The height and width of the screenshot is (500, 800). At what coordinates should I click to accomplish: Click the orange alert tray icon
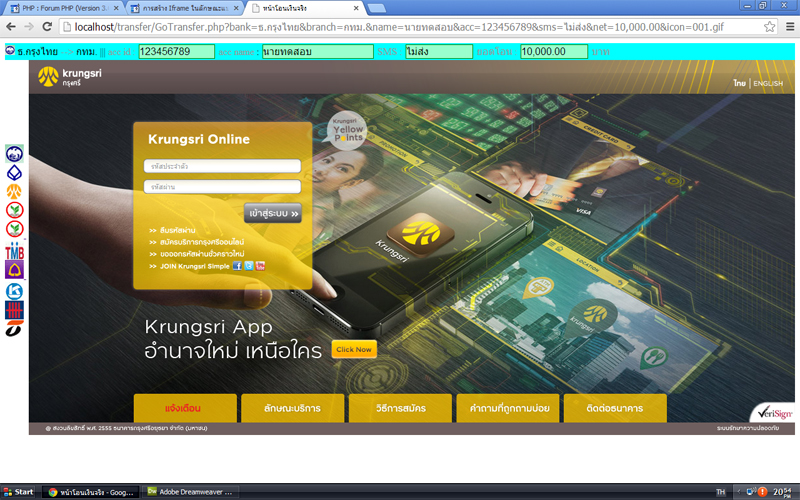[x=762, y=492]
